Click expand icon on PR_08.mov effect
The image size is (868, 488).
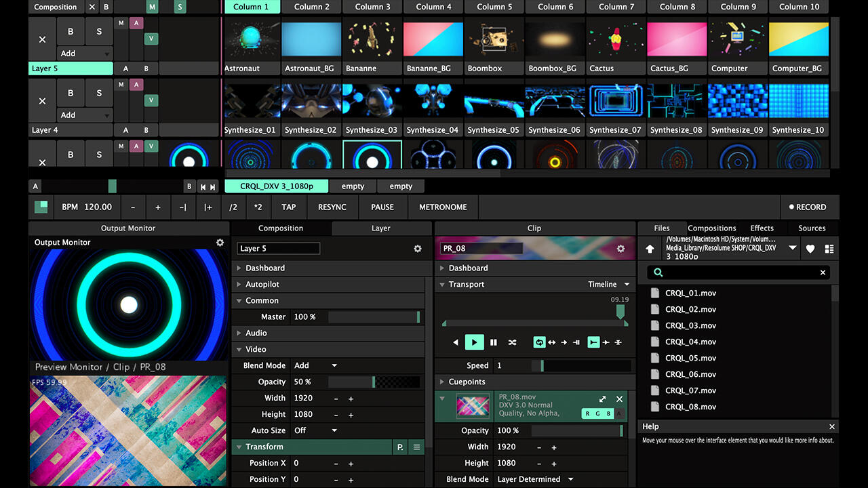click(602, 399)
